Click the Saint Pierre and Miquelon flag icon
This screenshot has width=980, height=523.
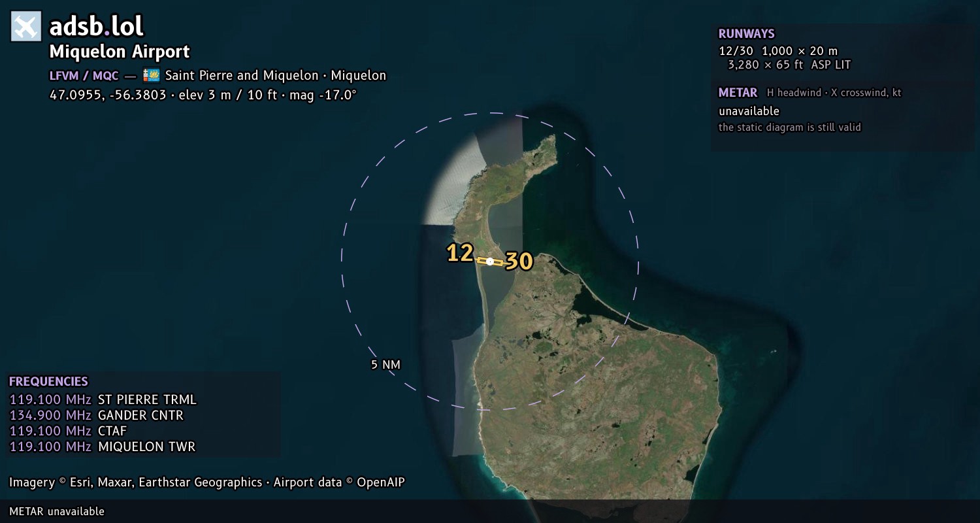click(151, 75)
